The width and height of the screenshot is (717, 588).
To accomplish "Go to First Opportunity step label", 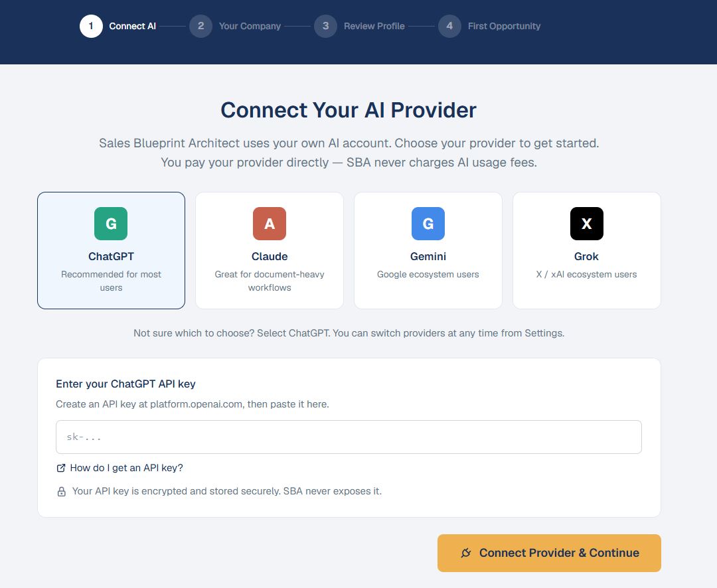I will pyautogui.click(x=504, y=26).
